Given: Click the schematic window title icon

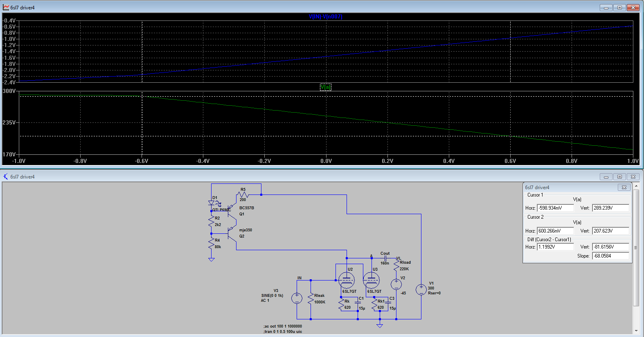Looking at the screenshot, I should click(6, 176).
